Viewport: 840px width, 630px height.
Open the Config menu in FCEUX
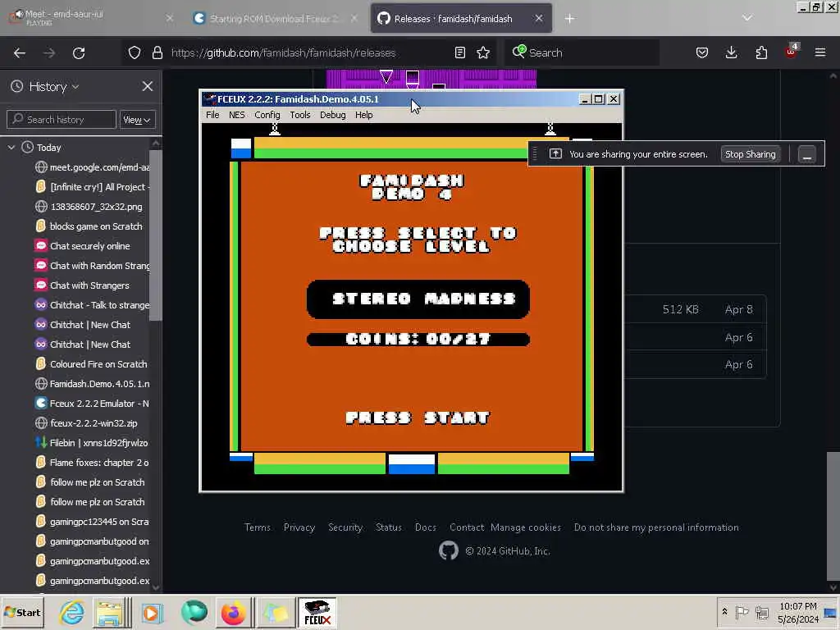[x=267, y=115]
